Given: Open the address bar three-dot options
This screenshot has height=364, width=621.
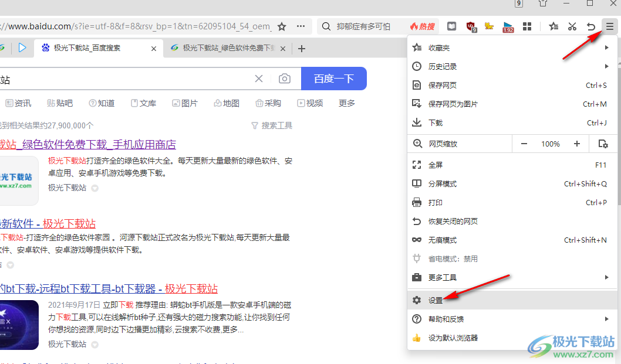Looking at the screenshot, I should (301, 26).
